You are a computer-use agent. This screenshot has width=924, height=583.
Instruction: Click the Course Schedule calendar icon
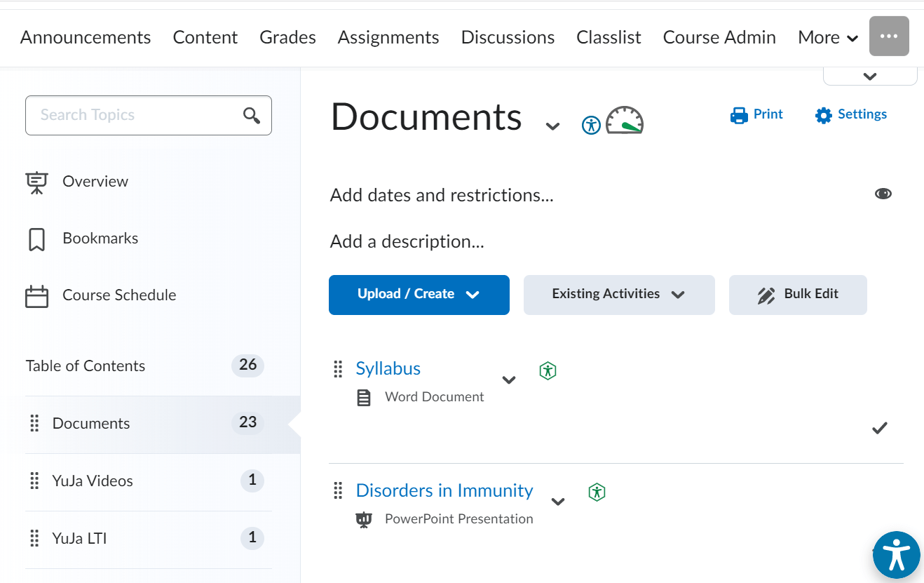36,296
